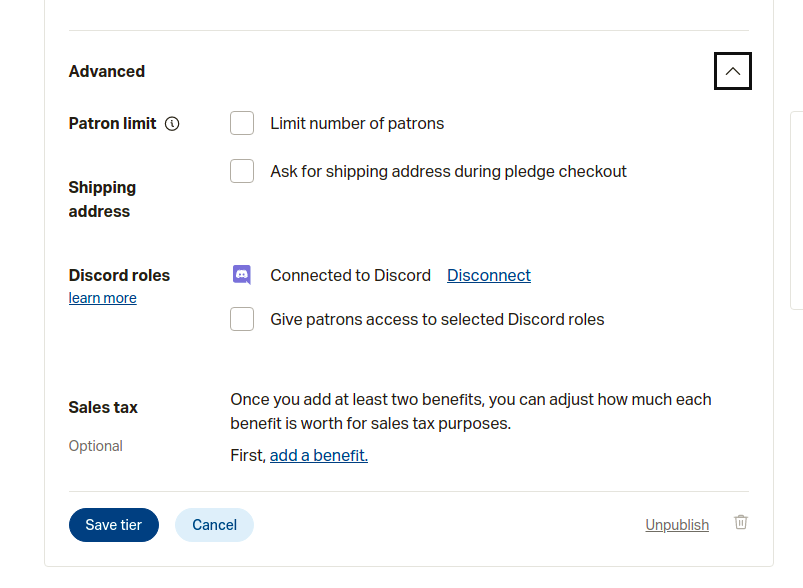
Task: Click the Discord logo icon
Action: [x=242, y=275]
